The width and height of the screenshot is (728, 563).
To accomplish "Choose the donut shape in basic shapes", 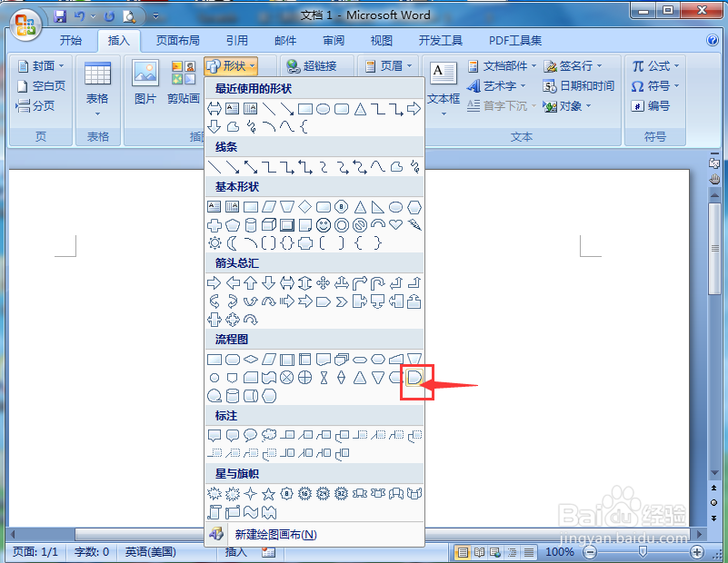I will coord(341,225).
